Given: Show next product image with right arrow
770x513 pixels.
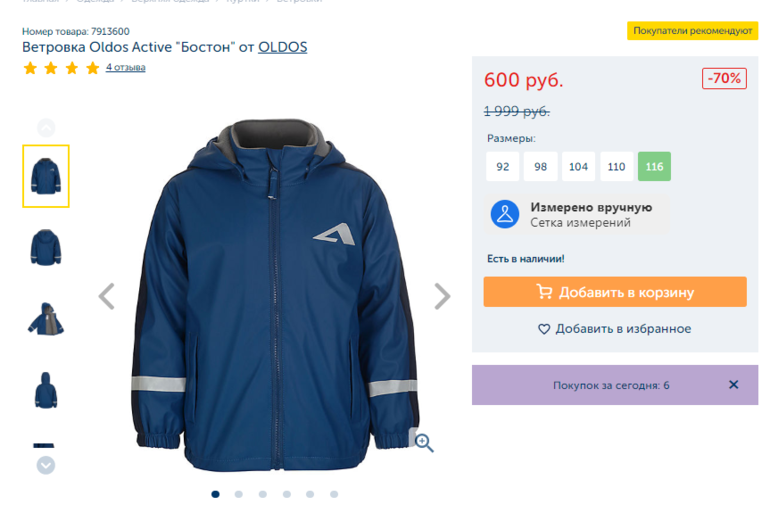Looking at the screenshot, I should [x=442, y=296].
